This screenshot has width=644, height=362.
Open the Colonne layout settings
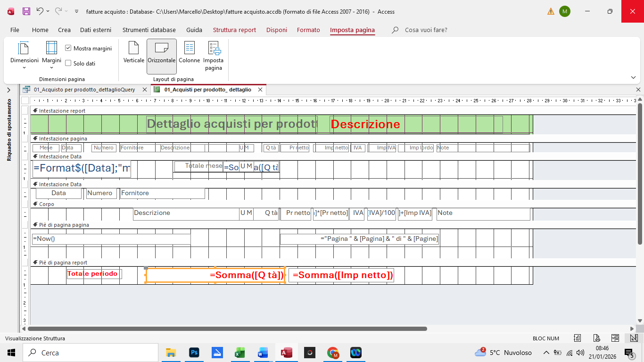tap(189, 52)
